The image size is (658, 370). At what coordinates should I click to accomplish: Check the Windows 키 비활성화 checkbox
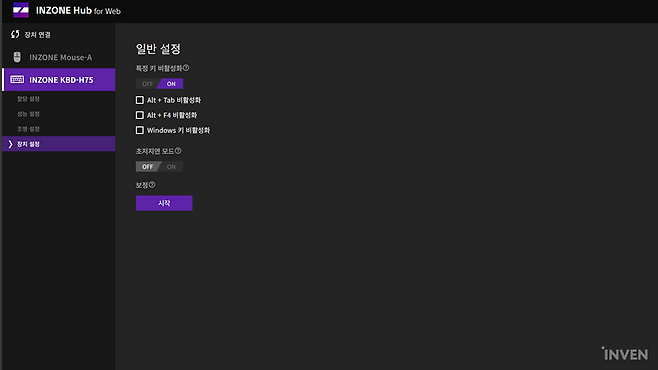point(140,130)
